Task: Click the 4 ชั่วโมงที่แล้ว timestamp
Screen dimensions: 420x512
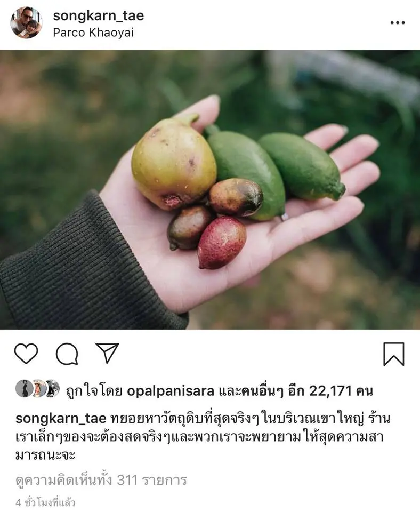Action: (45, 502)
